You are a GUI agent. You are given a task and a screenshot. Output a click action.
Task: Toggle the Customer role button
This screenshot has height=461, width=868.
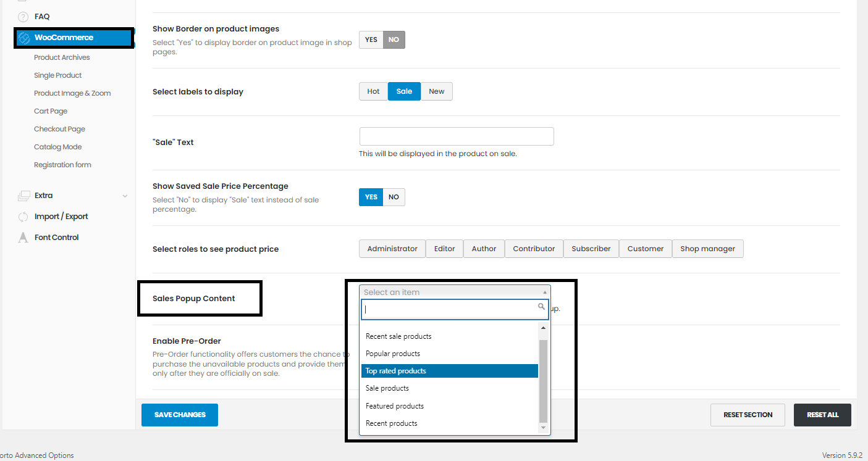[646, 249]
